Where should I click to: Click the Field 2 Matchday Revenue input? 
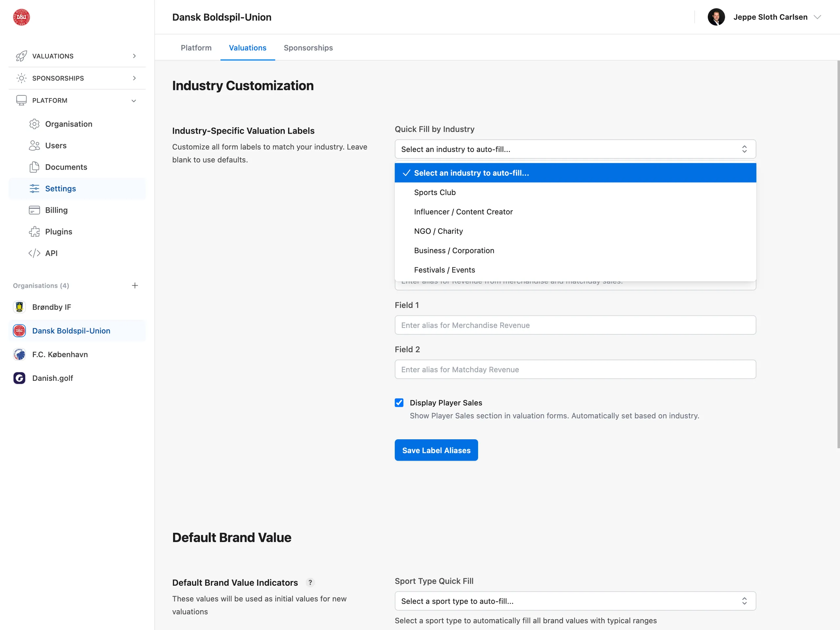(575, 369)
